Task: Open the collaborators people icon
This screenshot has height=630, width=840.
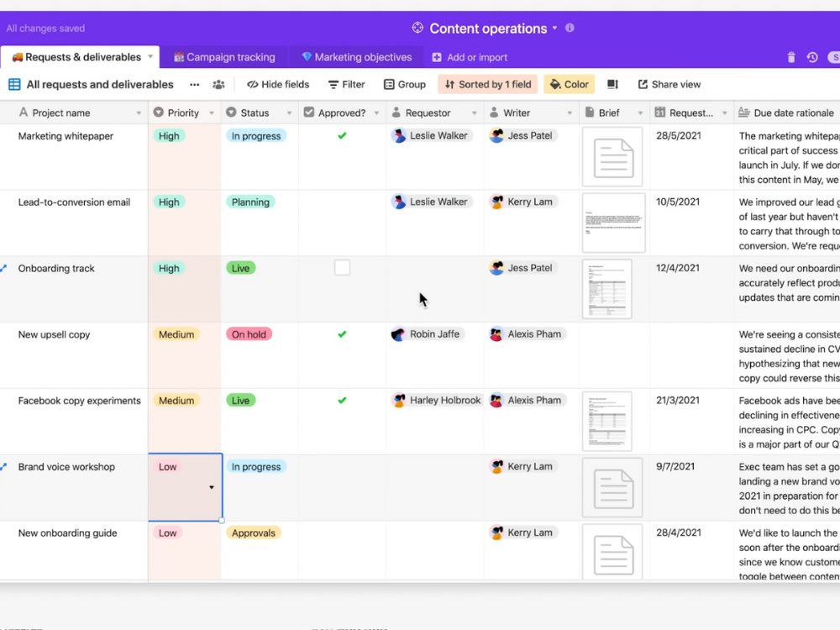Action: (x=218, y=85)
